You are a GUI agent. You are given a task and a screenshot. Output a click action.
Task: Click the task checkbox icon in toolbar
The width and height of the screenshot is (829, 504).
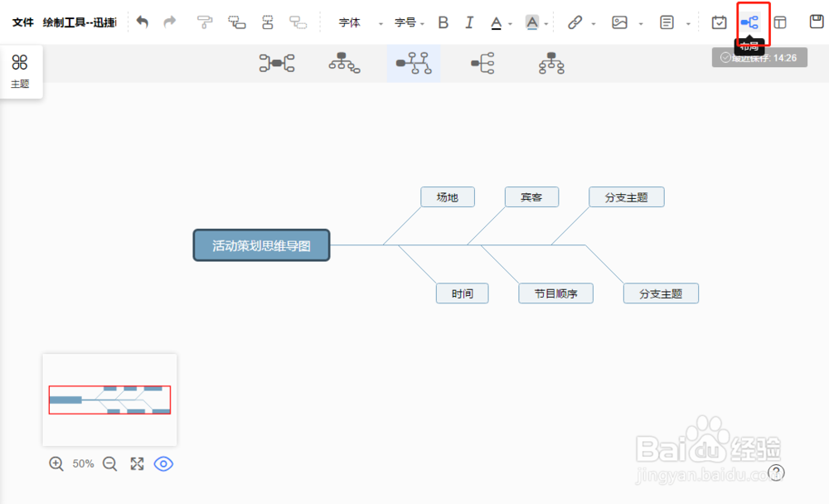(x=719, y=23)
